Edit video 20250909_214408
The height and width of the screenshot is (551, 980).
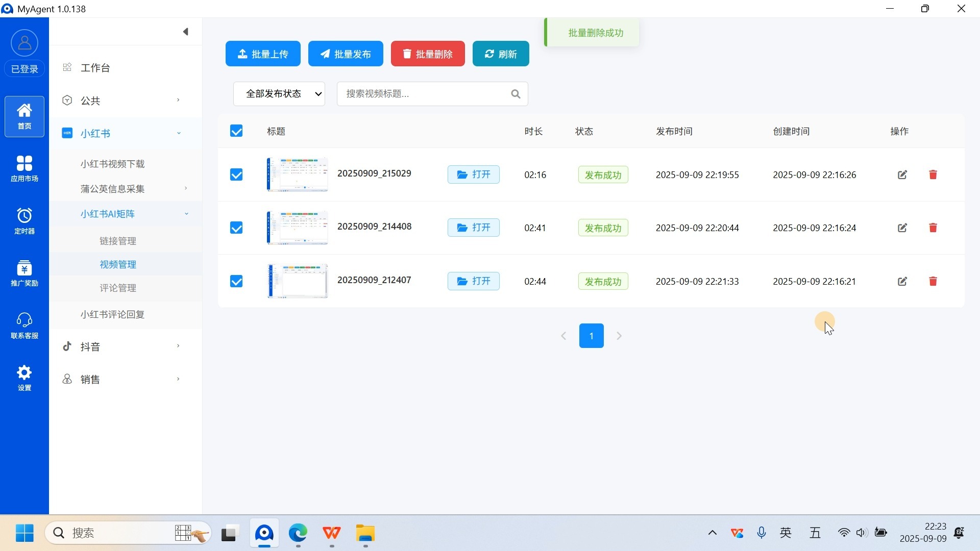click(x=902, y=228)
